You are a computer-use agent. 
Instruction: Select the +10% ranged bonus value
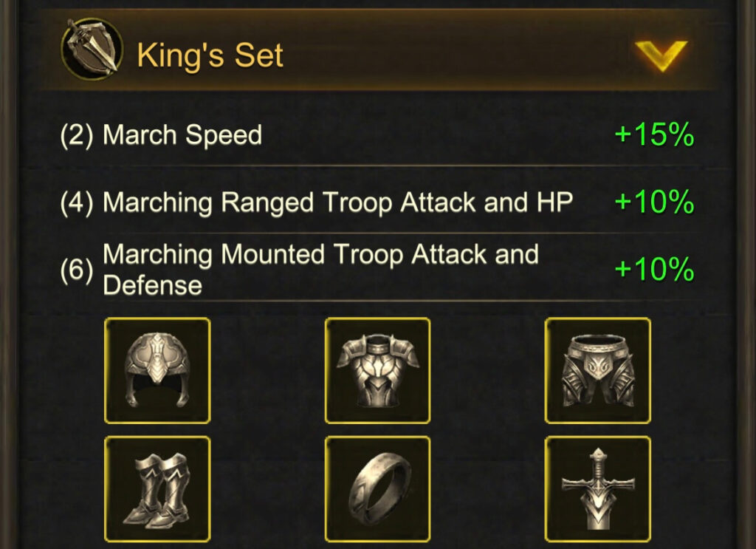tap(653, 201)
